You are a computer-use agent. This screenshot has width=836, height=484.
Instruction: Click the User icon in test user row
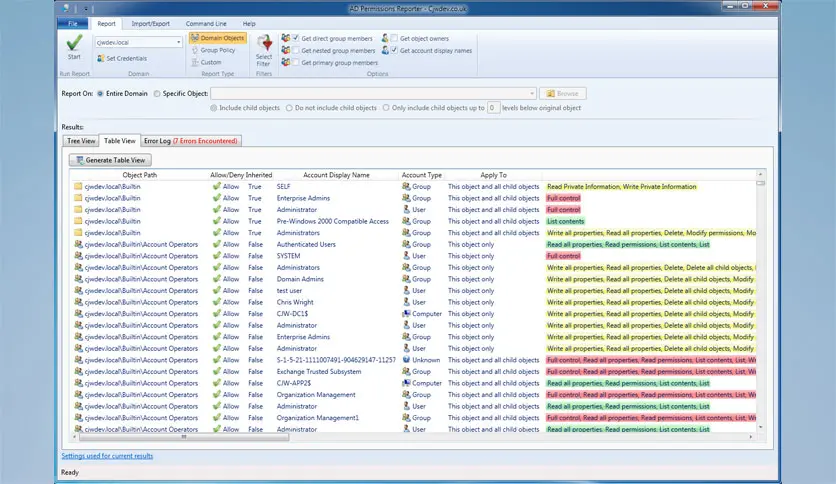[x=406, y=291]
